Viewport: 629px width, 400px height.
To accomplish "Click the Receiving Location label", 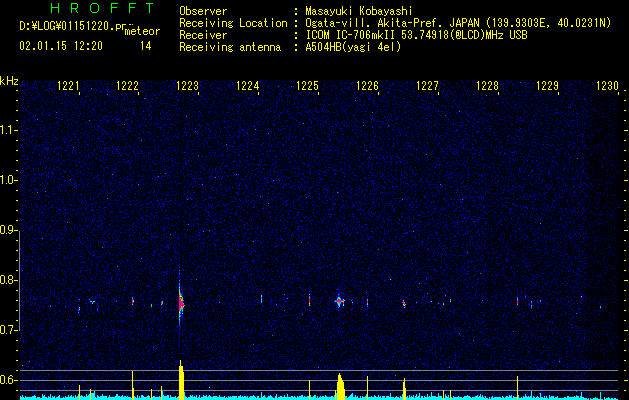I will (x=233, y=23).
